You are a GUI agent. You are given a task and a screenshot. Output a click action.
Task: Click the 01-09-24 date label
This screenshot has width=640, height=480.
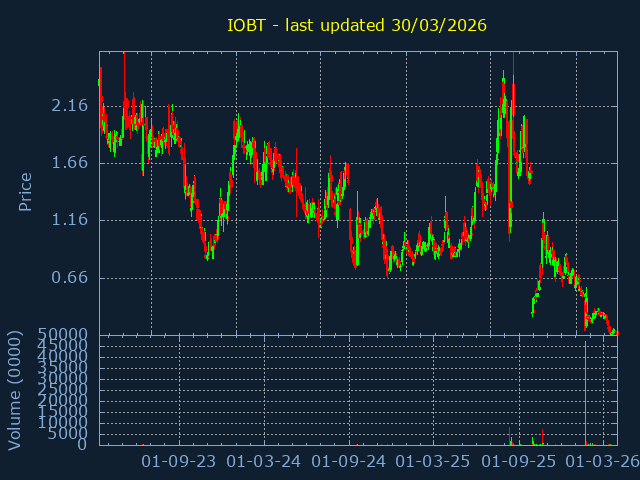tap(349, 462)
